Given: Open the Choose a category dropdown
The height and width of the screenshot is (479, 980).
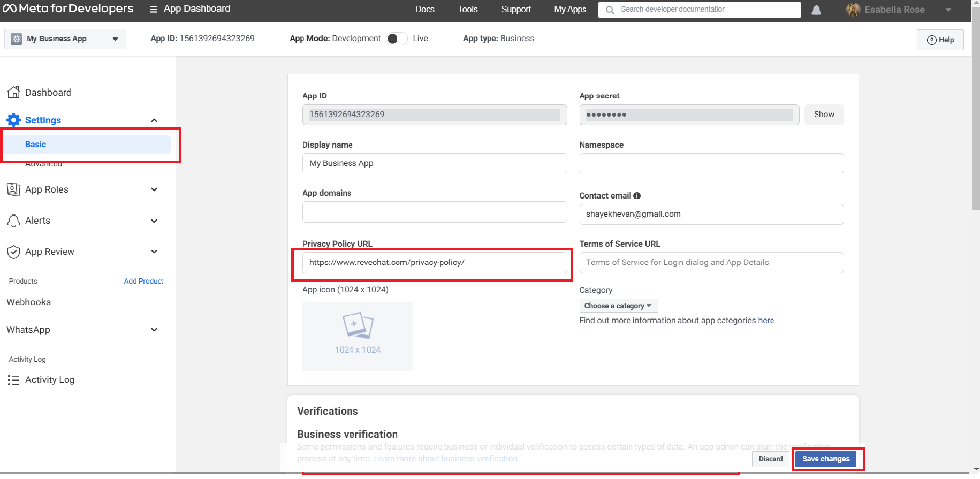Looking at the screenshot, I should click(618, 306).
